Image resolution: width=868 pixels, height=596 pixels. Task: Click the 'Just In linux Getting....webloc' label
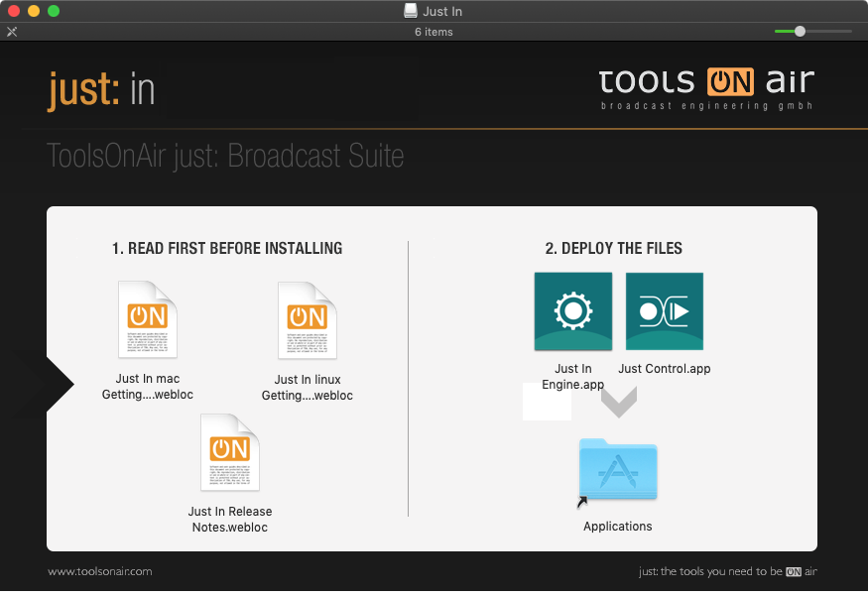click(x=308, y=388)
